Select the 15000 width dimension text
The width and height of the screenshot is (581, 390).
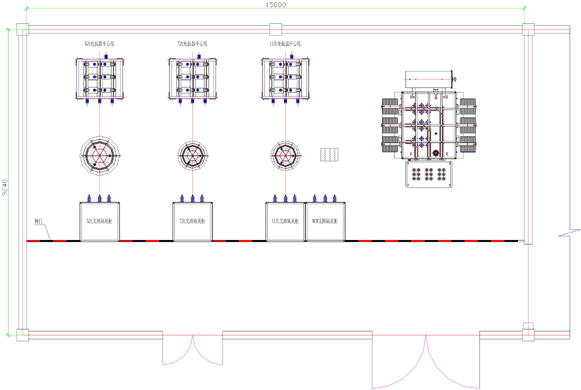pyautogui.click(x=276, y=4)
